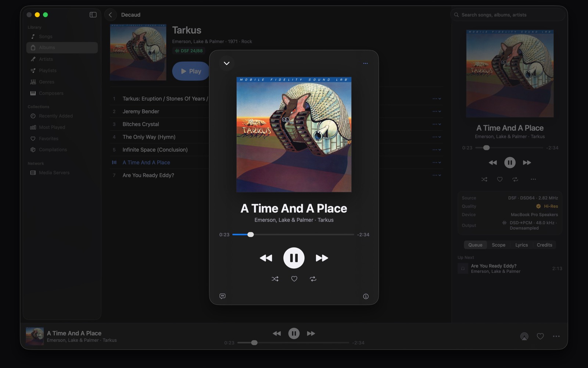Click the album Play button
588x368 pixels.
click(x=191, y=71)
